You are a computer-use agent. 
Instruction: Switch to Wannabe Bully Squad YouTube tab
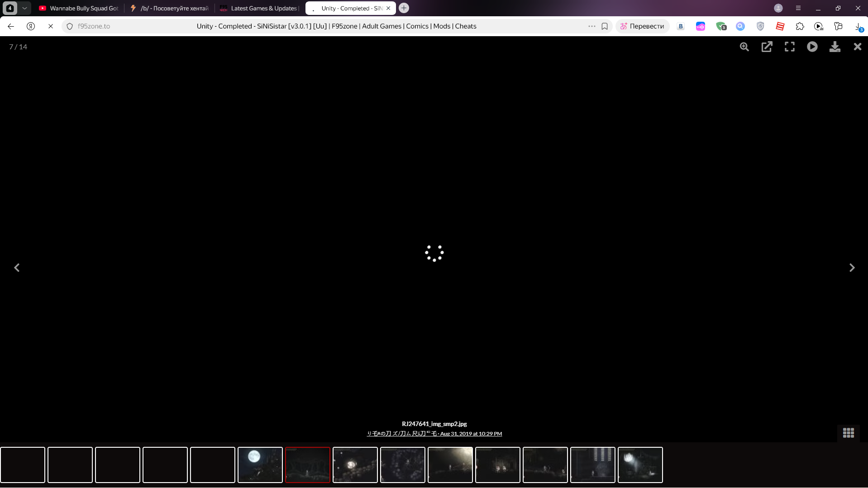tap(78, 8)
